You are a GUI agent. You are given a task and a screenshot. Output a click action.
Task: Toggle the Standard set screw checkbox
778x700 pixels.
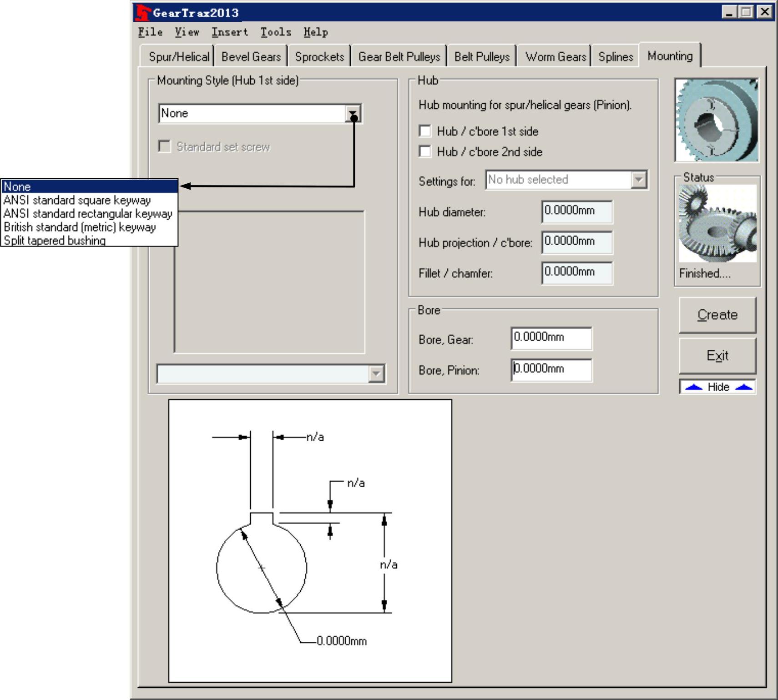[x=164, y=146]
